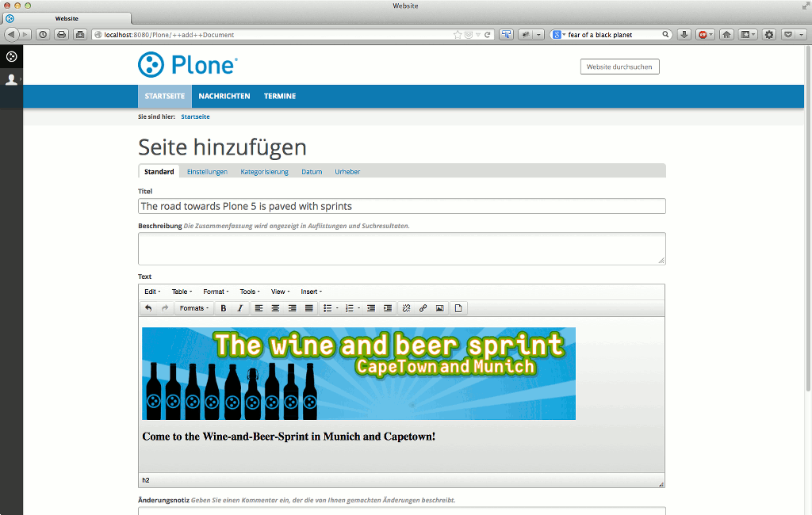Focus the Website durchsuchen search box
Viewport: 812px width, 515px height.
[x=620, y=67]
